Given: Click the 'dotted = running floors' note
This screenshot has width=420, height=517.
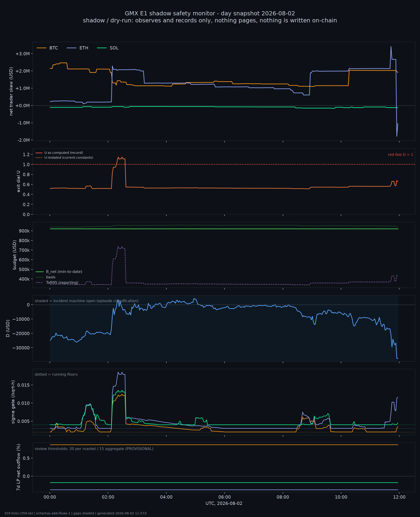Looking at the screenshot, I should click(x=56, y=374).
